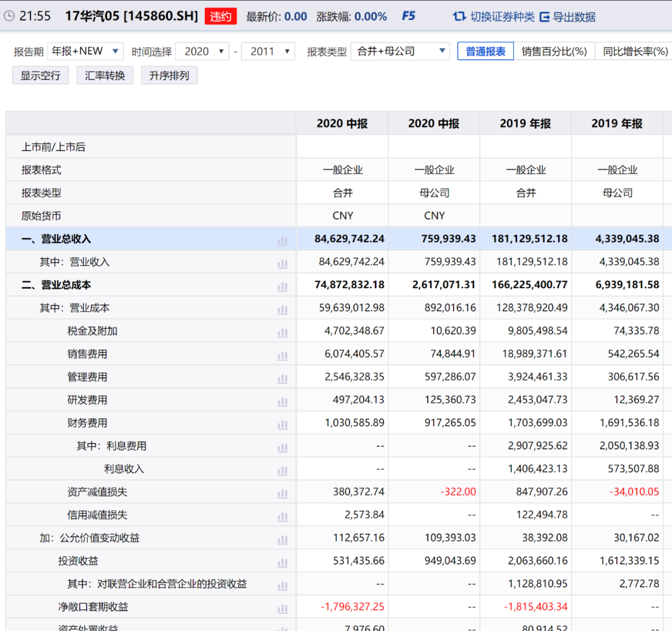672x631 pixels.
Task: Select the 普通报表 tab
Action: [485, 51]
